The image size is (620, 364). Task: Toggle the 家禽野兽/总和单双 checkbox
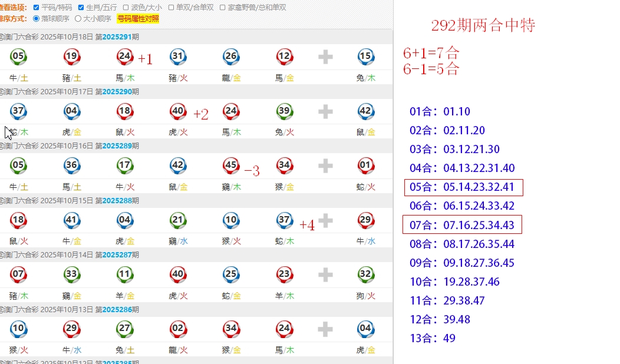(x=223, y=8)
